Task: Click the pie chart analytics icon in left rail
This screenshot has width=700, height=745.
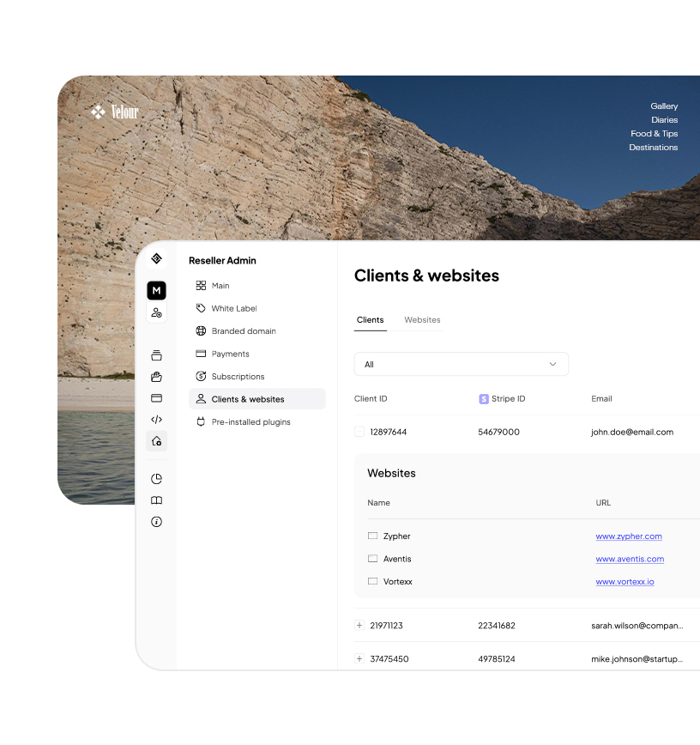Action: [156, 478]
